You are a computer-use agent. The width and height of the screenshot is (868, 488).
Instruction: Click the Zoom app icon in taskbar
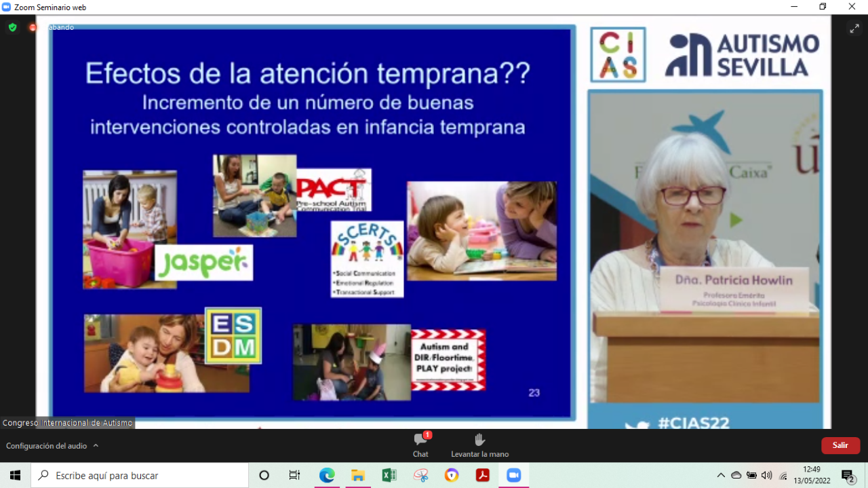(x=513, y=475)
